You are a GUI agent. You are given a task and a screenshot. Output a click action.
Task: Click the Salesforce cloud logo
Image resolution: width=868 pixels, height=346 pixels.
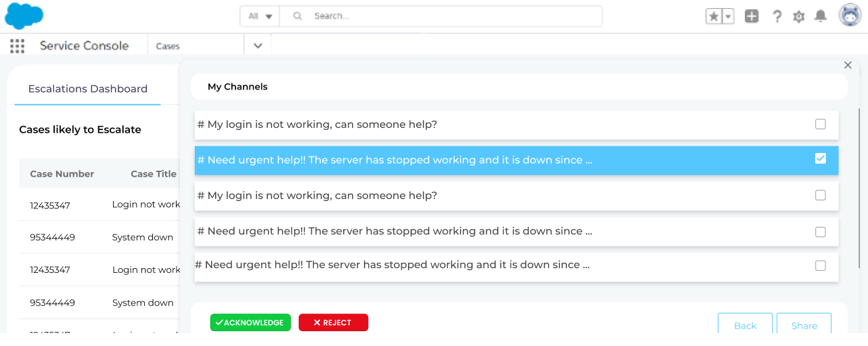tap(24, 16)
